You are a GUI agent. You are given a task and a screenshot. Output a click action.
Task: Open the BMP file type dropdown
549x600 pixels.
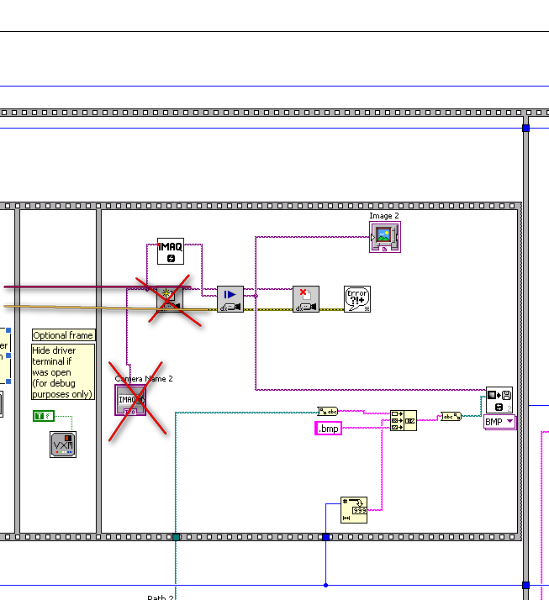click(500, 422)
